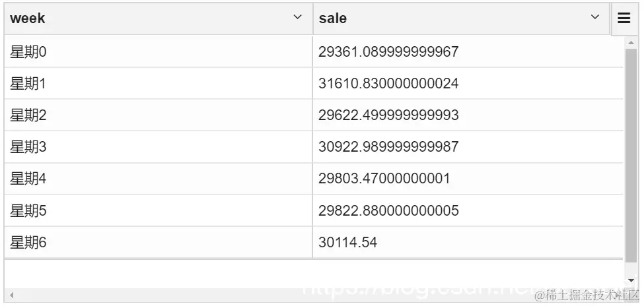Click the vertical scrollbar up arrow

click(x=631, y=42)
